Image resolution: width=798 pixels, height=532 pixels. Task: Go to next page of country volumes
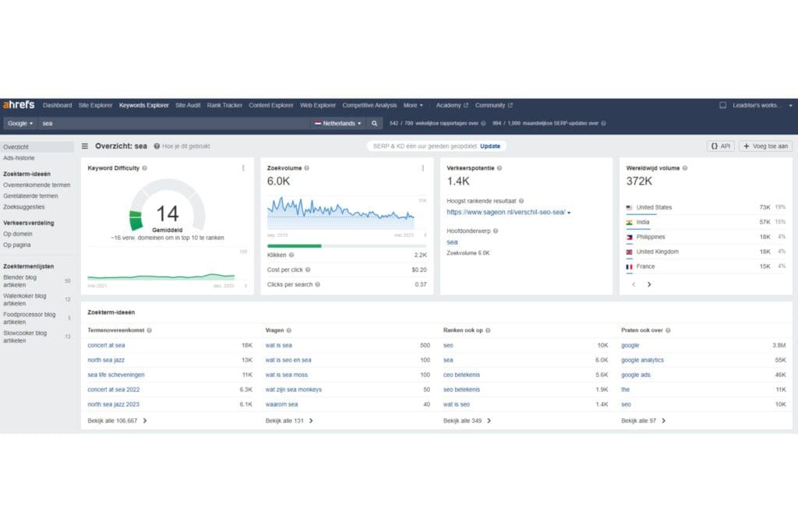[x=649, y=284]
